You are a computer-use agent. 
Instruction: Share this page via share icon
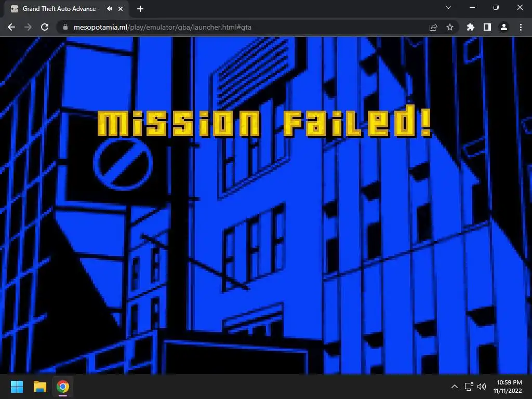click(x=433, y=27)
